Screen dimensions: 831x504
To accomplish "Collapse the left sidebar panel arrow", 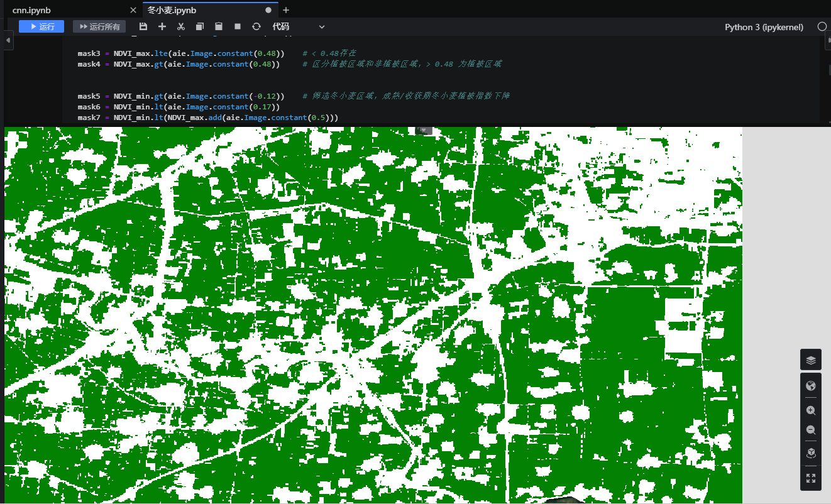I will coord(8,40).
